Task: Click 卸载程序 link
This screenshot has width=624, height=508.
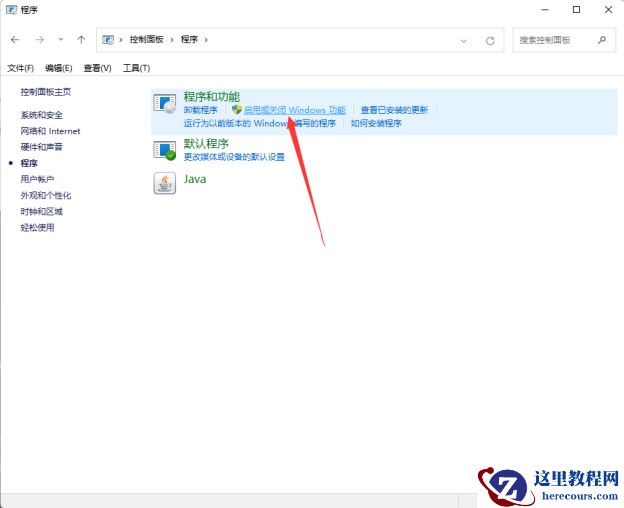Action: (201, 110)
